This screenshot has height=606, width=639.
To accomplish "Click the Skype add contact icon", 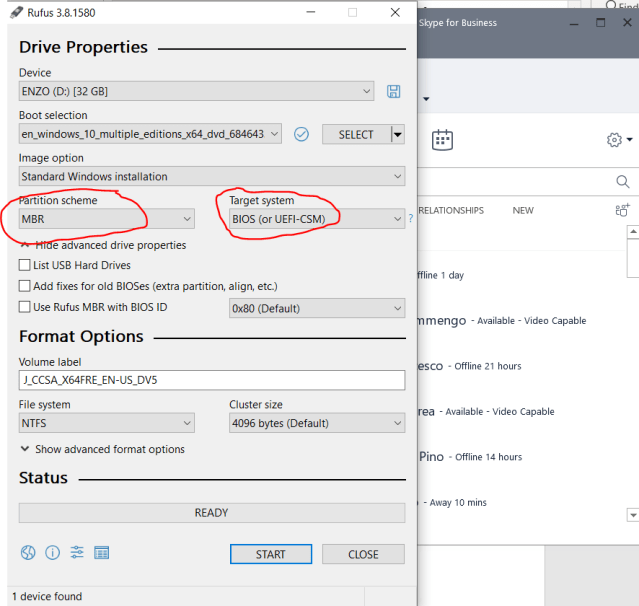I will 623,210.
